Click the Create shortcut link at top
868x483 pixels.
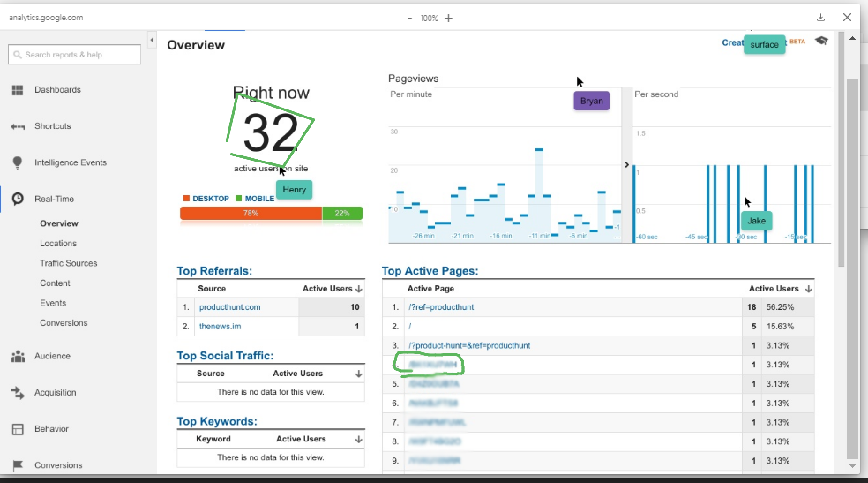733,42
